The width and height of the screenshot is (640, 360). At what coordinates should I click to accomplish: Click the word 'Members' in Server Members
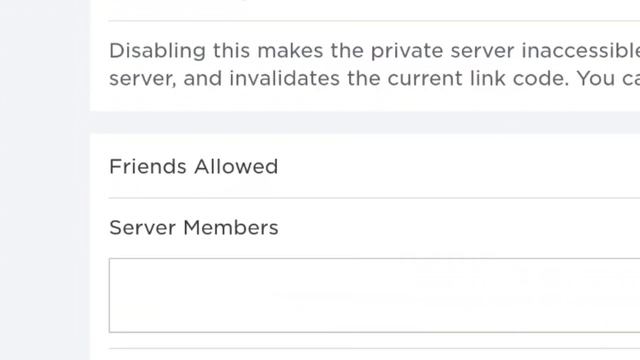(x=231, y=227)
